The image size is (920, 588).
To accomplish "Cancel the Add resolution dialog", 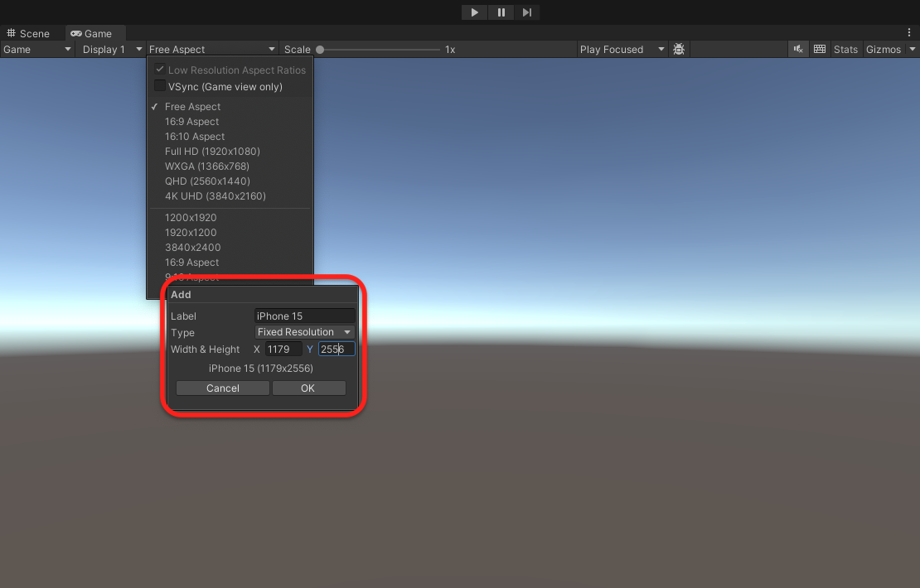I will [x=223, y=388].
